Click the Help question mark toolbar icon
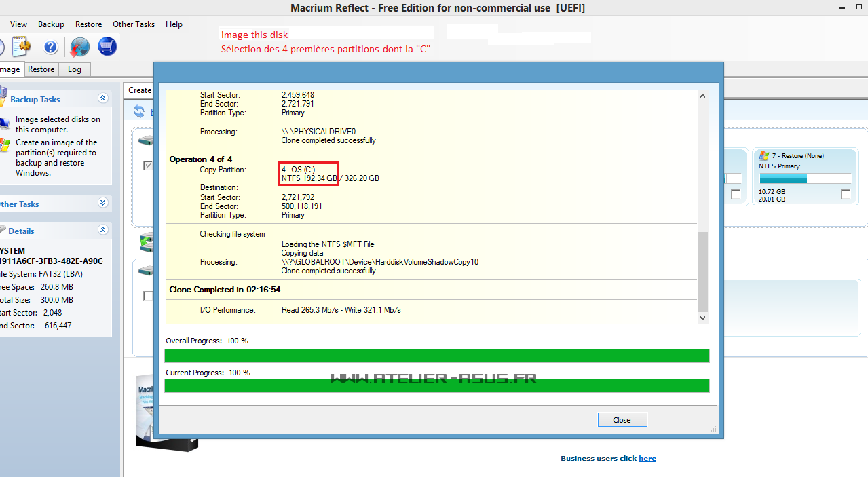Image resolution: width=868 pixels, height=477 pixels. point(51,47)
